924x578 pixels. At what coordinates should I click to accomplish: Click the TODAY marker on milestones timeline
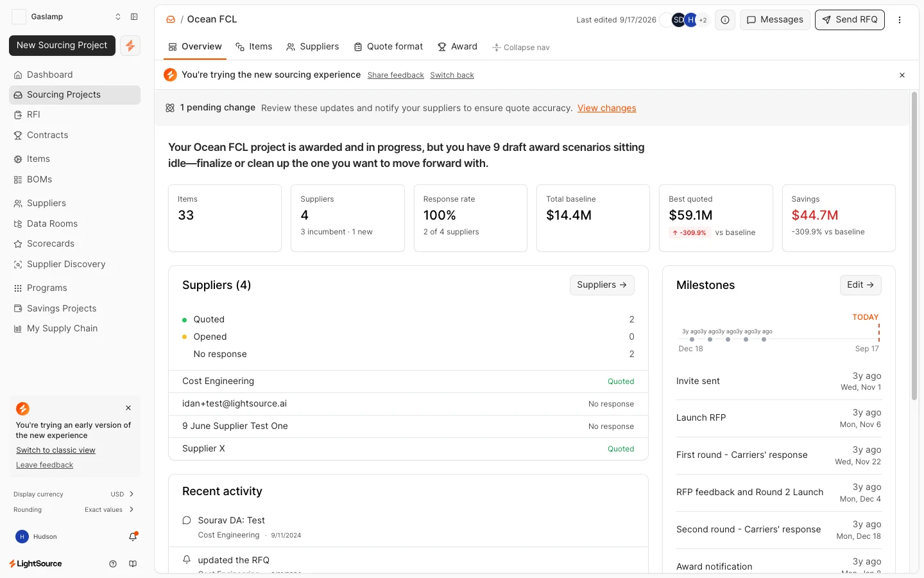coord(866,317)
